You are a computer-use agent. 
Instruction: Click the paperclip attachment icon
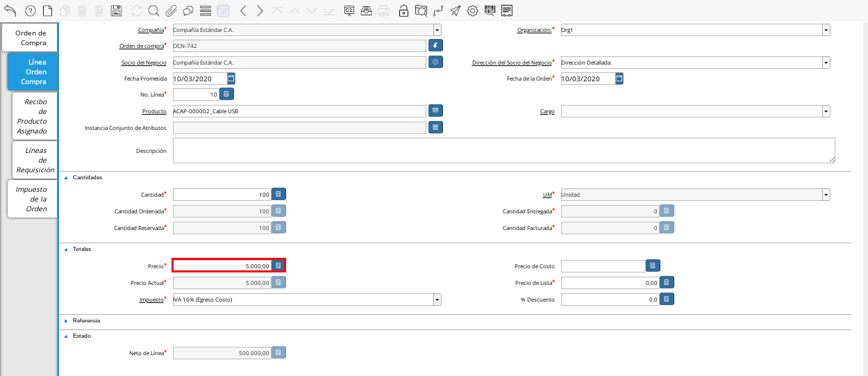coord(171,10)
